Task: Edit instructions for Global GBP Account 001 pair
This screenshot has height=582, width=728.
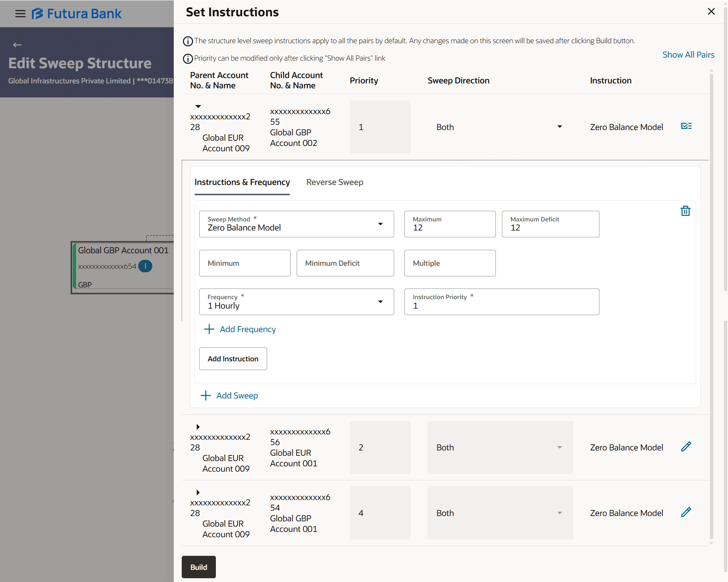Action: tap(686, 512)
